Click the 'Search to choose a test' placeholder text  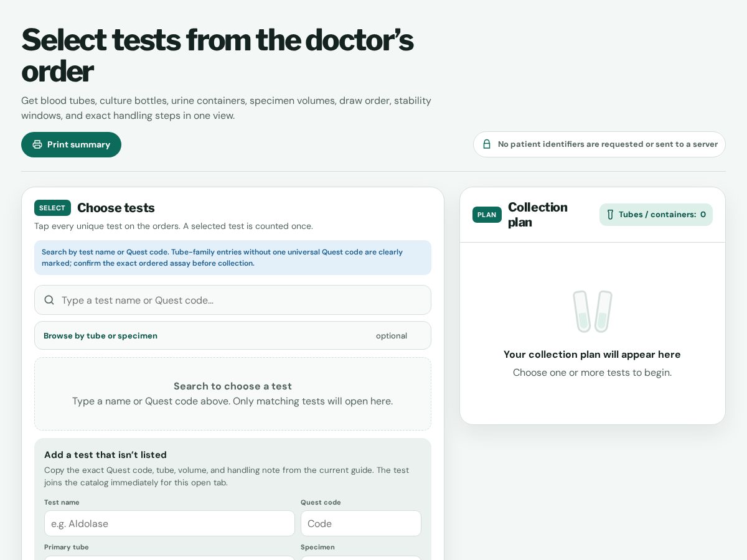coord(233,386)
